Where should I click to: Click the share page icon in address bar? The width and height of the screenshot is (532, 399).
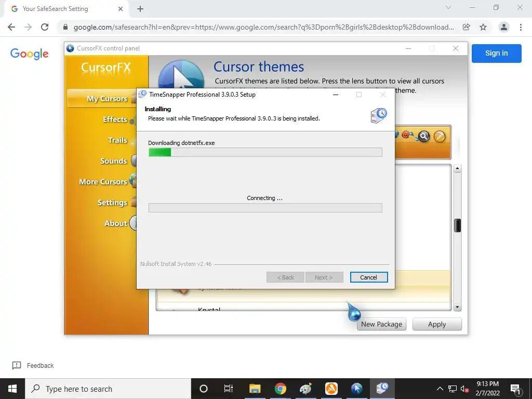point(467,27)
